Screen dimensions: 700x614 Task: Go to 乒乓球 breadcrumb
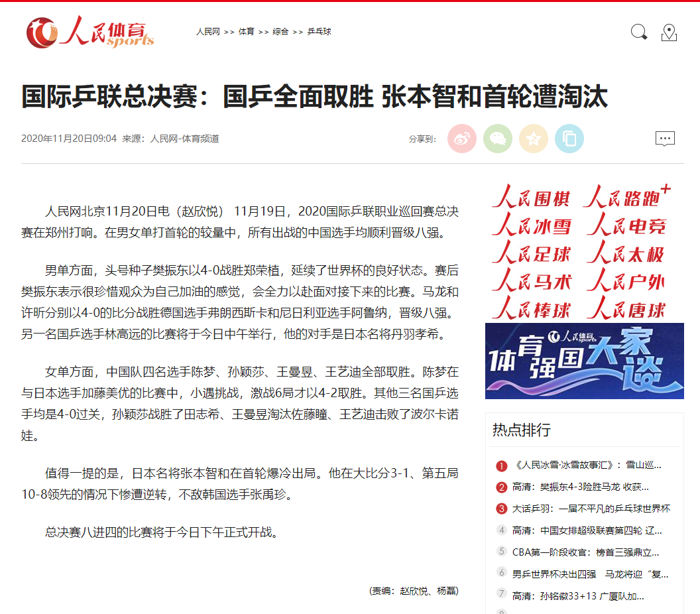pyautogui.click(x=320, y=32)
